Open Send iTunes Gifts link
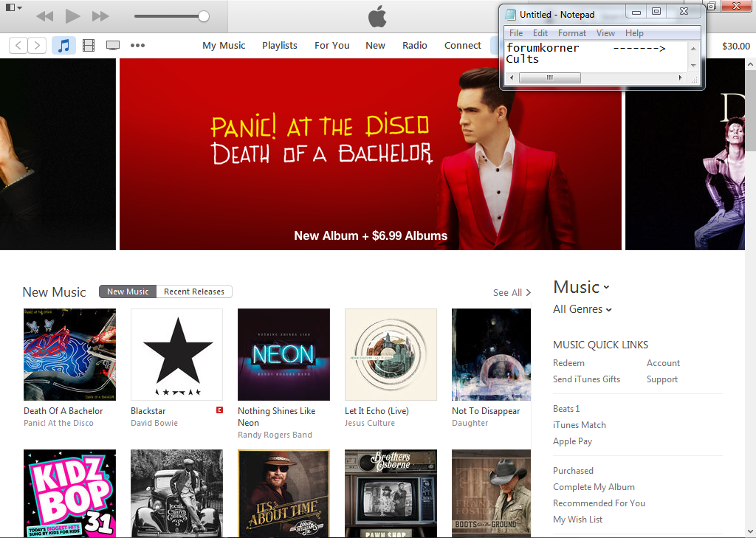Screen dimensions: 756x538 tap(586, 379)
